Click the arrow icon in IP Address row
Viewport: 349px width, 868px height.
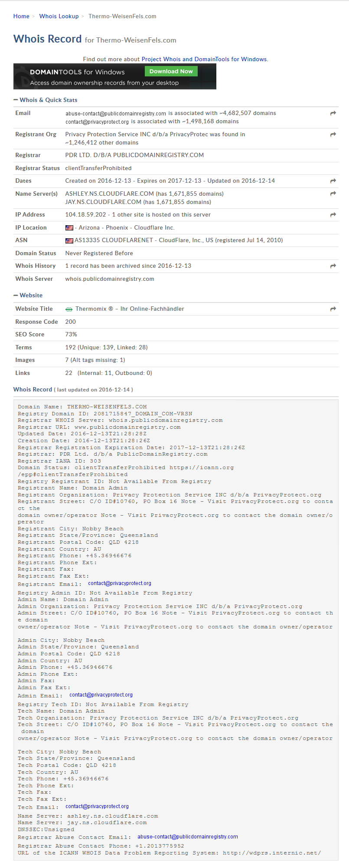pos(333,215)
